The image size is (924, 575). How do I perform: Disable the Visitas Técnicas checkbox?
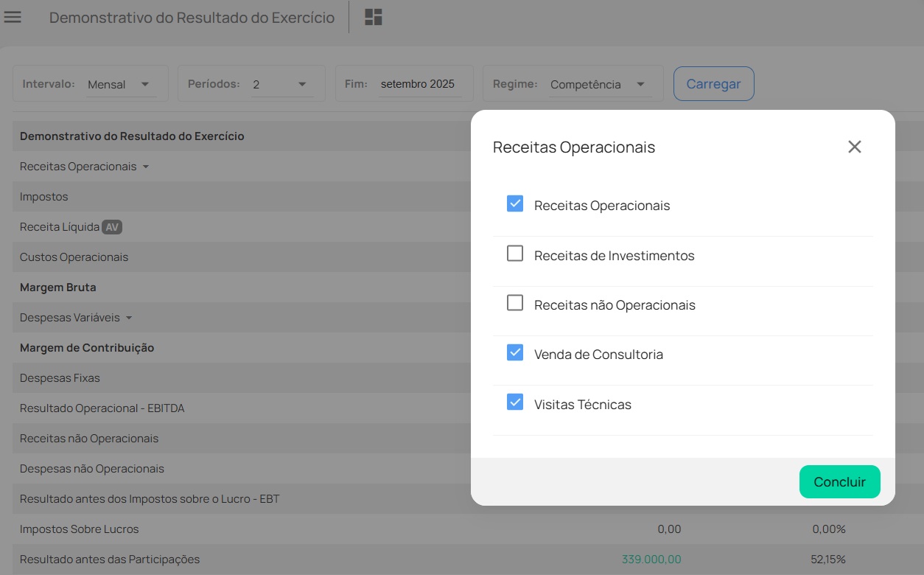pyautogui.click(x=515, y=403)
